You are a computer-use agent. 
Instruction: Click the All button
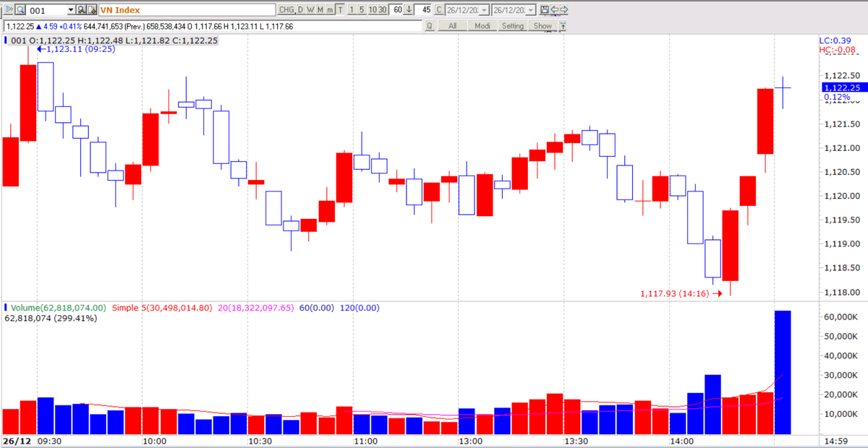point(452,26)
